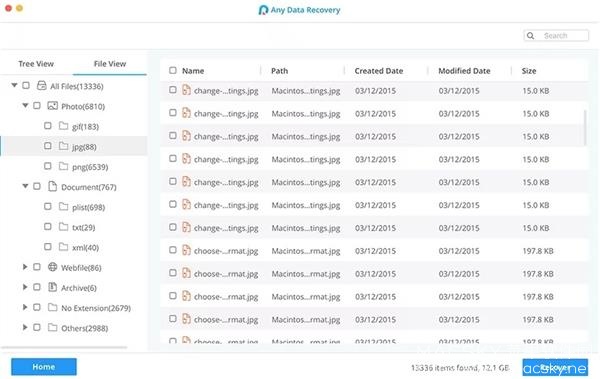Click the Document category icon

point(52,186)
